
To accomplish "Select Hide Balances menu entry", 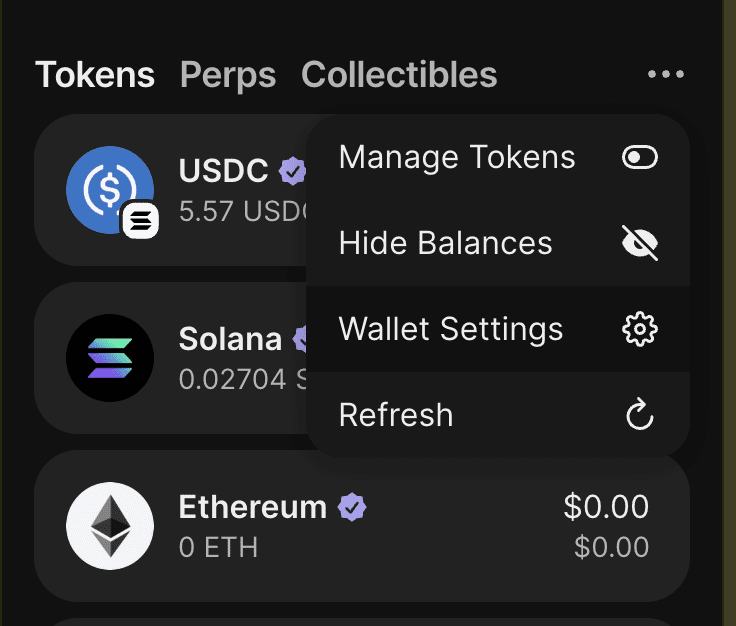I will [x=446, y=243].
